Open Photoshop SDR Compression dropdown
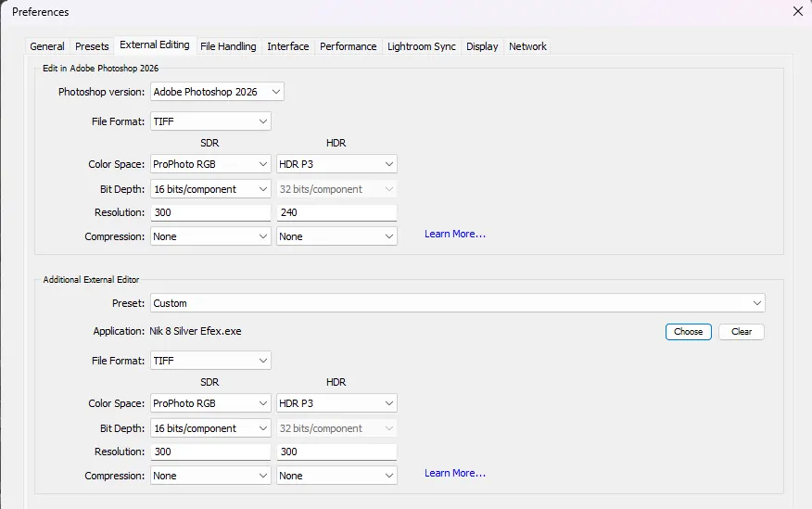812x509 pixels. coord(210,236)
